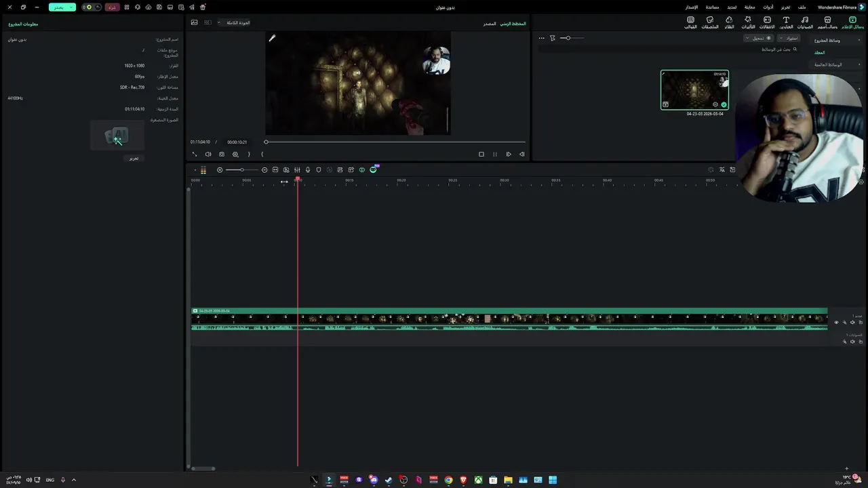The height and width of the screenshot is (488, 868).
Task: Toggle the timeline audio meter icon
Action: pos(203,170)
